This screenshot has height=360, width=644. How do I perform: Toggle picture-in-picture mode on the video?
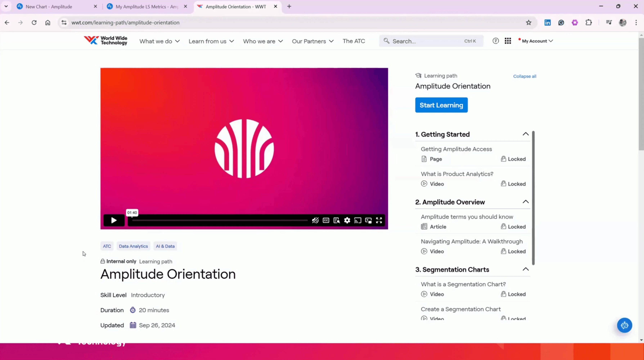(x=368, y=220)
